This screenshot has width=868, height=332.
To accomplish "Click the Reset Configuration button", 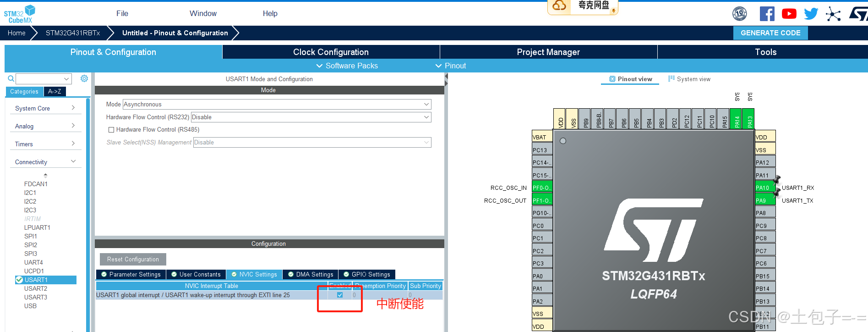I will tap(133, 259).
